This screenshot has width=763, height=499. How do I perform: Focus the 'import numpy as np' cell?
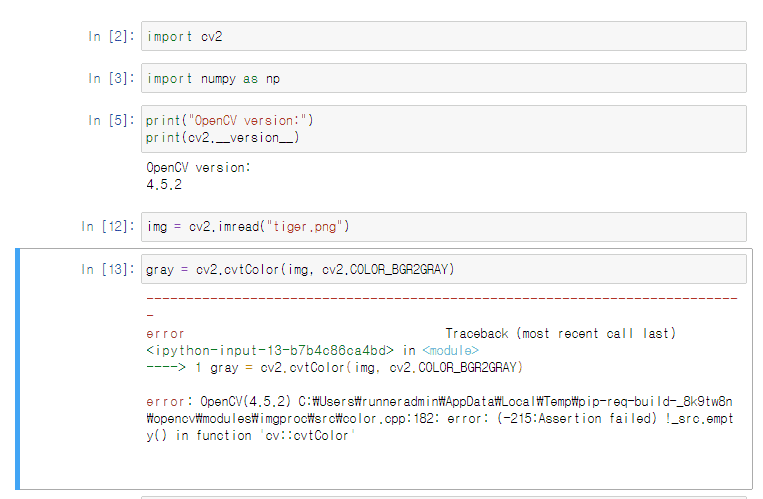pyautogui.click(x=443, y=78)
